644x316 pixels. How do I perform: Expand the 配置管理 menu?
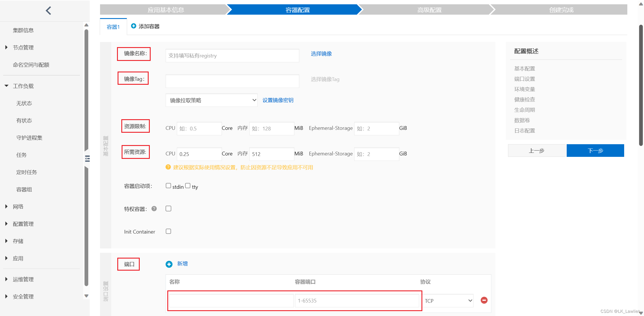(6, 224)
